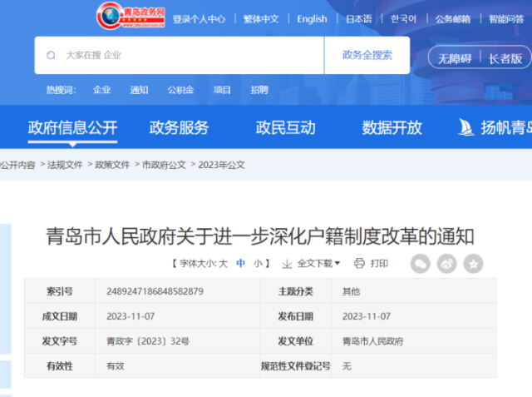This screenshot has height=397, width=532.
Task: Set font size to small (小)
Action: (259, 264)
